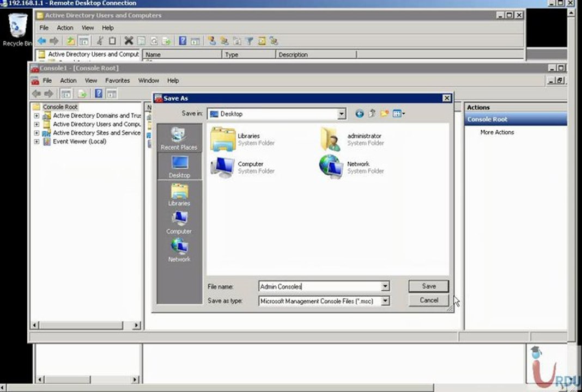Click the Refresh icon in Active Directory toolbar
The height and width of the screenshot is (392, 582).
coord(154,41)
